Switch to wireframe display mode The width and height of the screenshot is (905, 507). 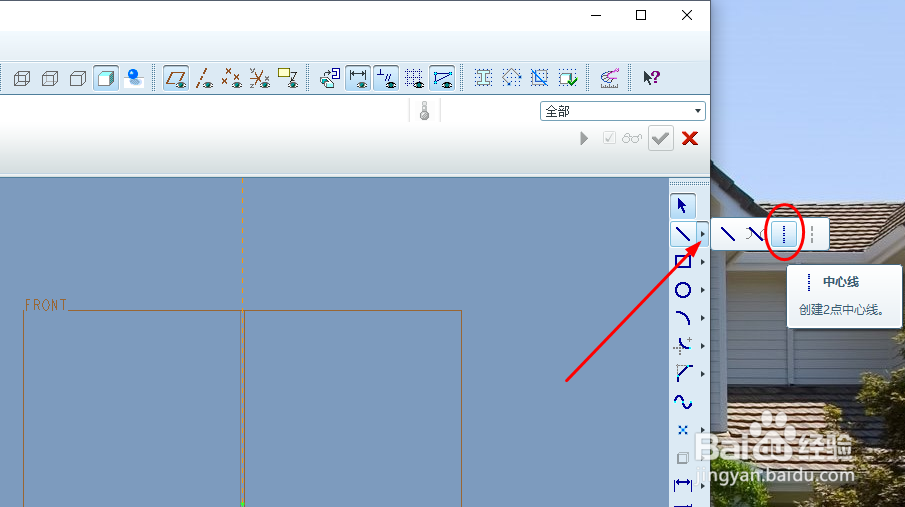[x=22, y=78]
